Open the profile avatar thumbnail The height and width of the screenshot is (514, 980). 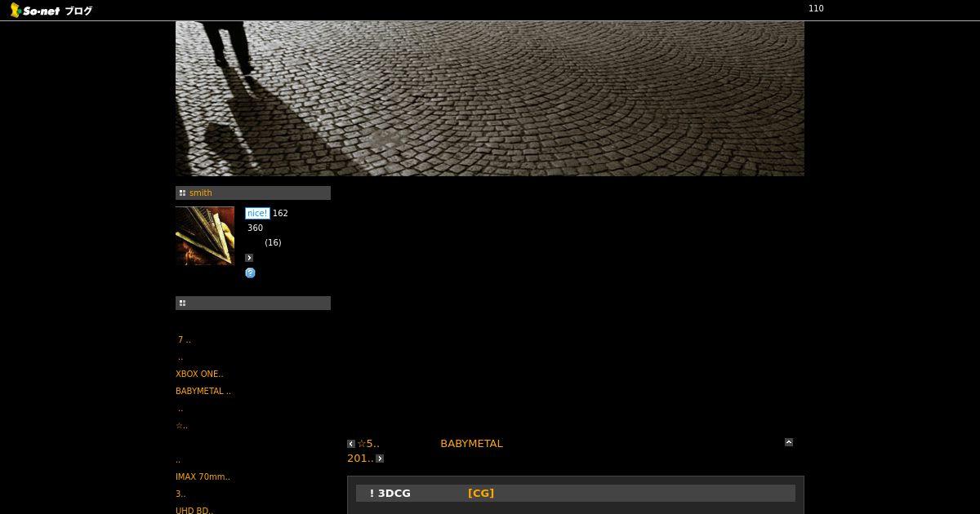[x=205, y=236]
